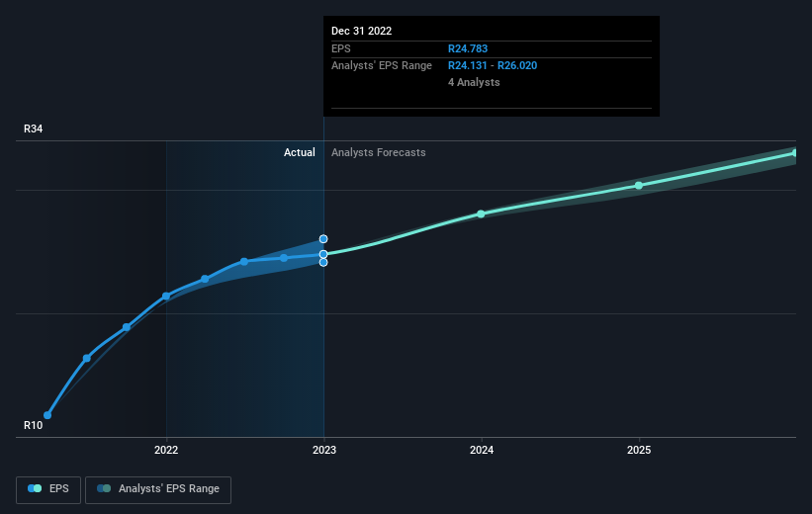812x514 pixels.
Task: Select the EPS point second from left
Action: coord(87,358)
